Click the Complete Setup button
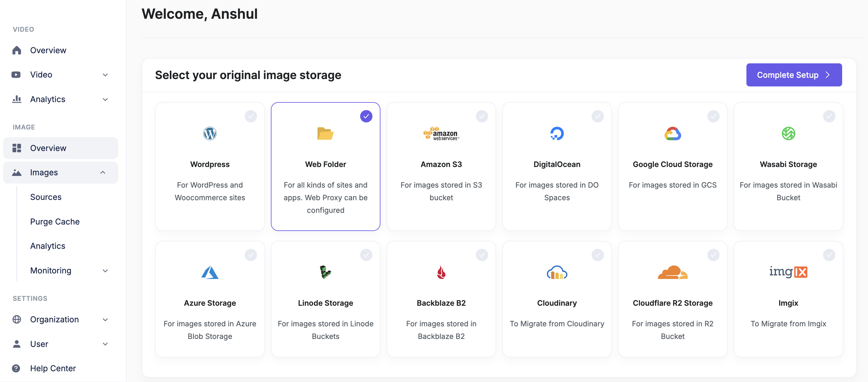Image resolution: width=868 pixels, height=382 pixels. click(794, 75)
